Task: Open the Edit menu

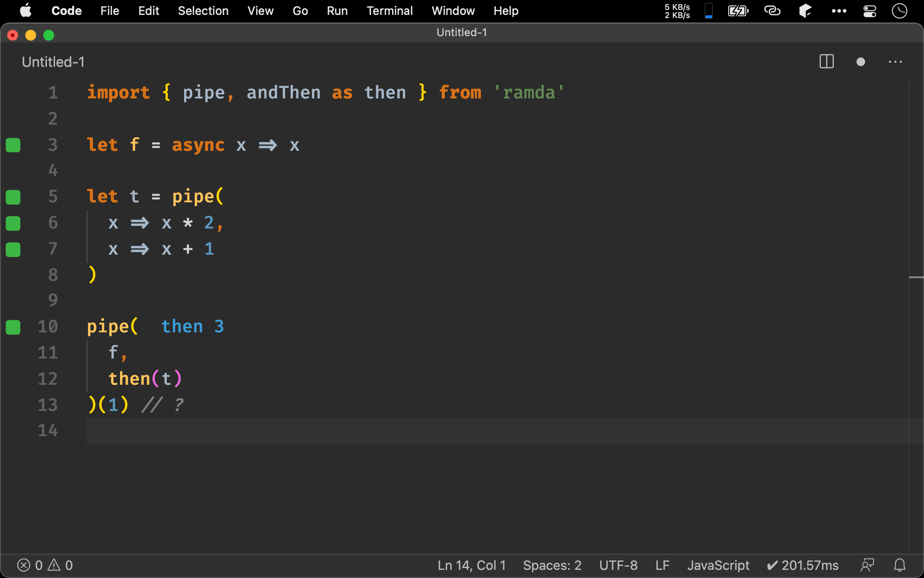Action: (x=148, y=10)
